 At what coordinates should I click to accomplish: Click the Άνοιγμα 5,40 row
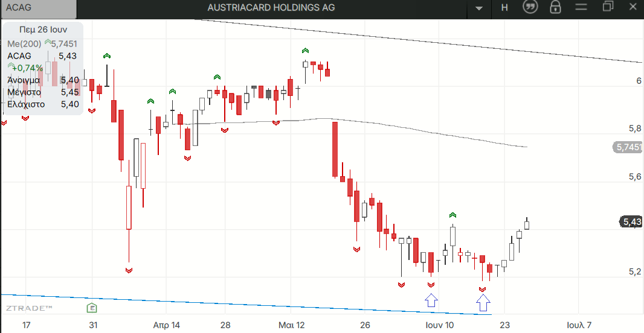click(43, 80)
